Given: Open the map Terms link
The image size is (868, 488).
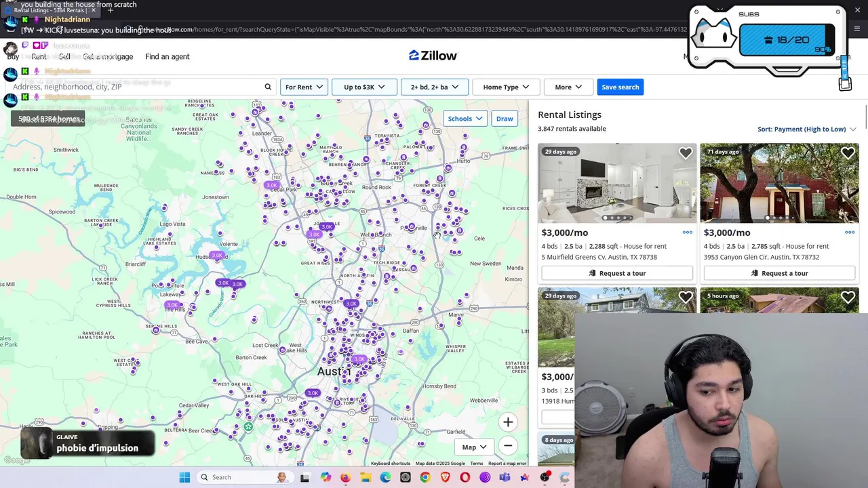Looking at the screenshot, I should [477, 464].
